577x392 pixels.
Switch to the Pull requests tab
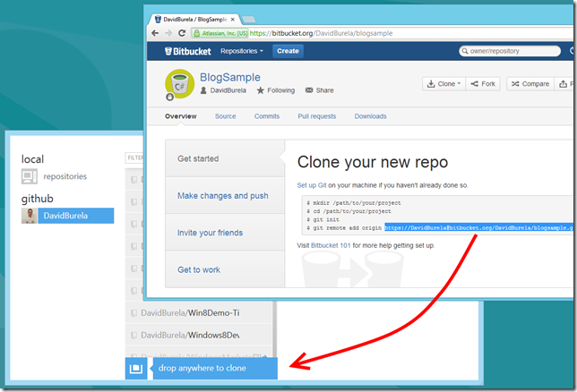tap(317, 116)
